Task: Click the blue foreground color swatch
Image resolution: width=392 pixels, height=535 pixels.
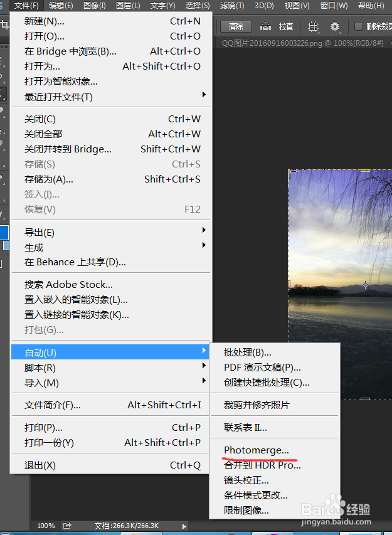Action: point(4,233)
